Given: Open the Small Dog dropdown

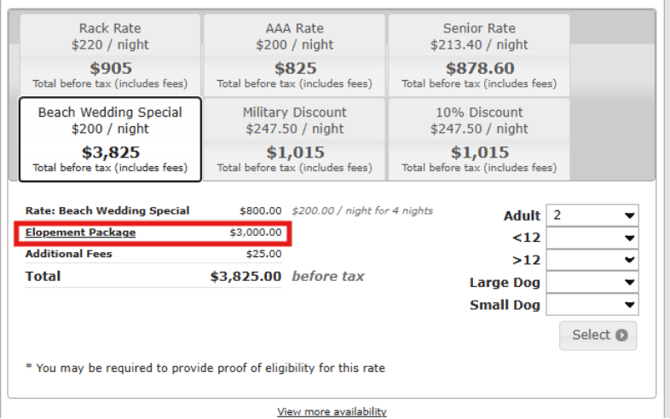Looking at the screenshot, I should [592, 305].
